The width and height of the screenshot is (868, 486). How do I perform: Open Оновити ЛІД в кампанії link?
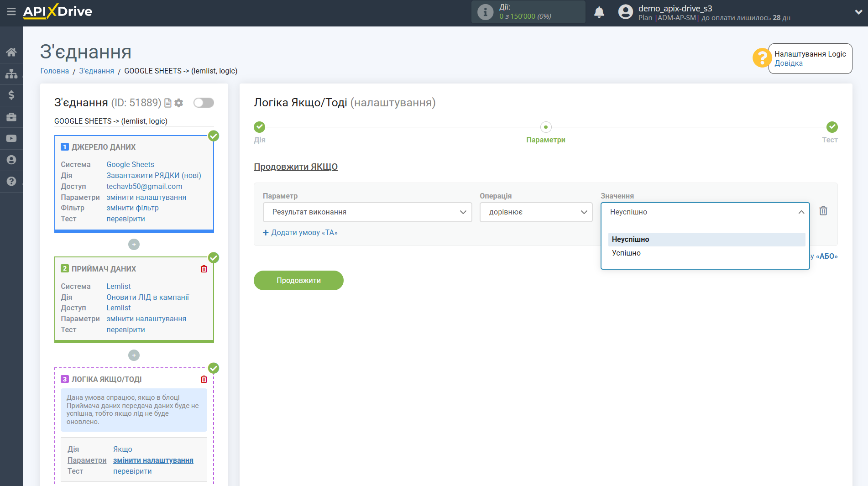click(147, 297)
